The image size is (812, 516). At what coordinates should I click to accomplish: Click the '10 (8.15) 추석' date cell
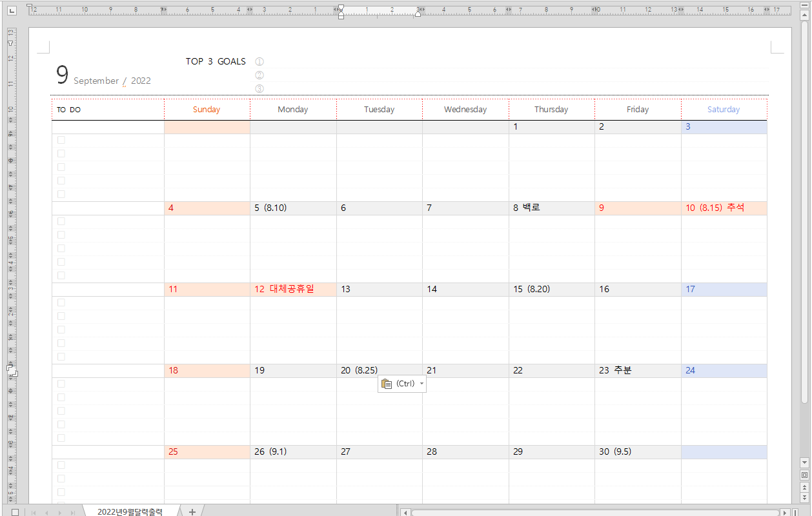(x=724, y=208)
